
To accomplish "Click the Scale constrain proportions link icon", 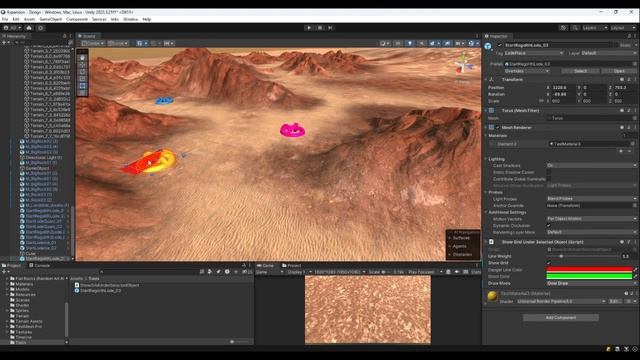I will pyautogui.click(x=541, y=101).
